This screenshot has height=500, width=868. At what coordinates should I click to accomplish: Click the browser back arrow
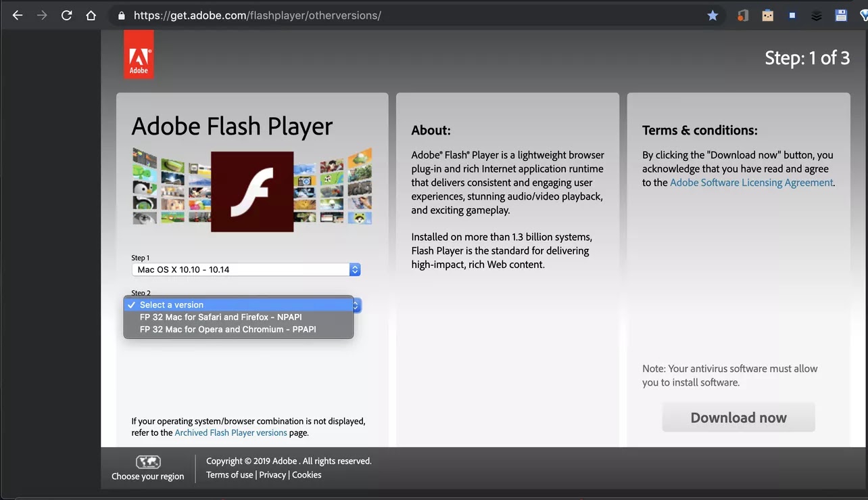coord(18,15)
